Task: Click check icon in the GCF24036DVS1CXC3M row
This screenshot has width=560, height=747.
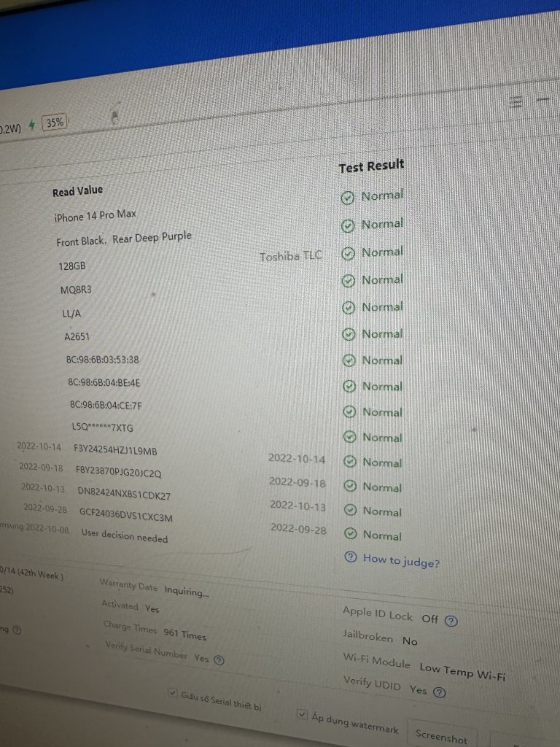Action: [x=351, y=533]
